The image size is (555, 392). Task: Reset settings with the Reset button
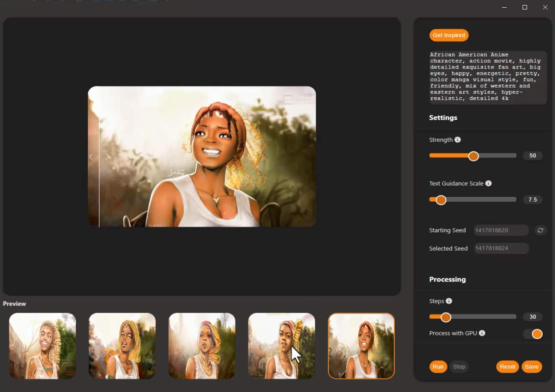click(x=507, y=367)
